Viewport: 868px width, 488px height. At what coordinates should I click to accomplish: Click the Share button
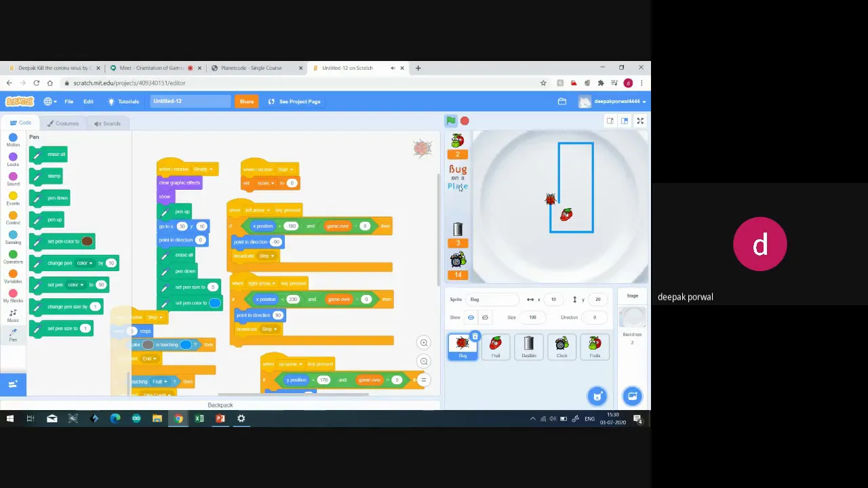246,102
